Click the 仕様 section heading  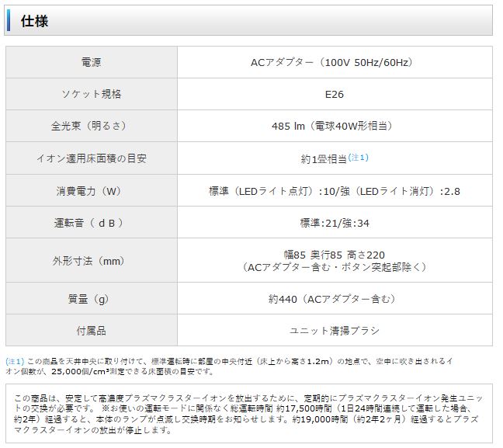tap(34, 21)
